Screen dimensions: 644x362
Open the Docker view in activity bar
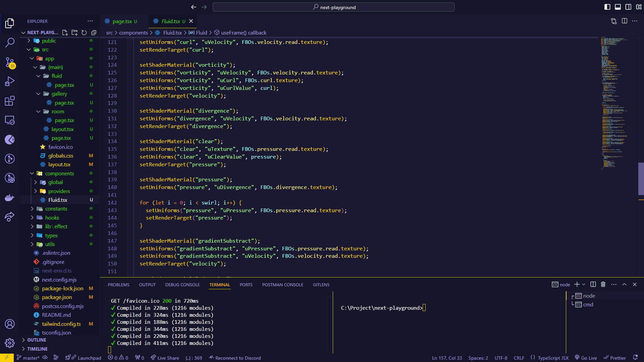coord(10,197)
